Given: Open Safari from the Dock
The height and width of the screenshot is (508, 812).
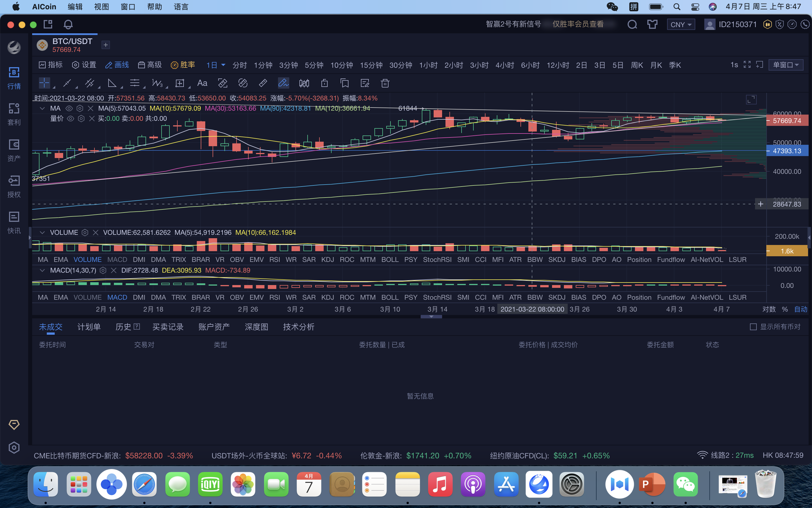Looking at the screenshot, I should [144, 484].
